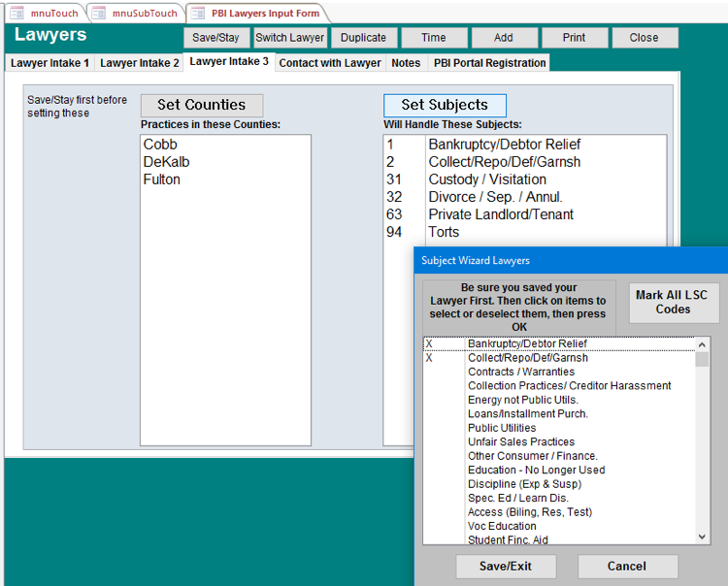Image resolution: width=728 pixels, height=586 pixels.
Task: Deselect Bankruptcy/Debtor Relief in the wizard
Action: tap(526, 343)
